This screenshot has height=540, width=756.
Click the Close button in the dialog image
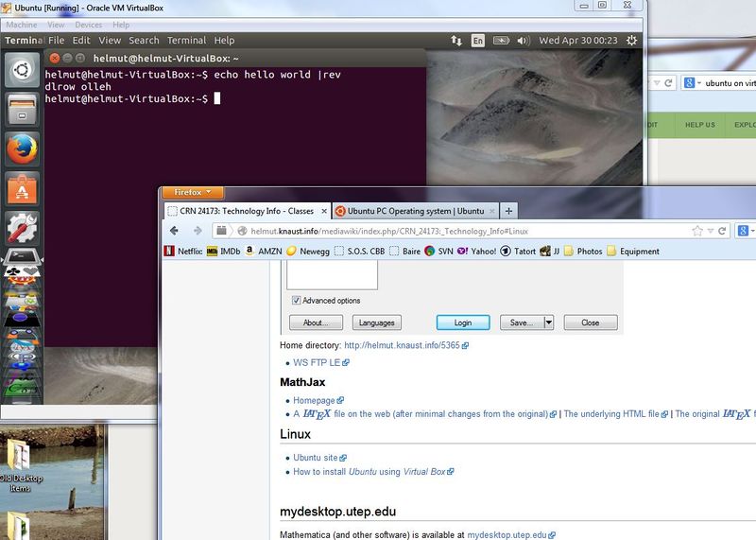point(590,322)
